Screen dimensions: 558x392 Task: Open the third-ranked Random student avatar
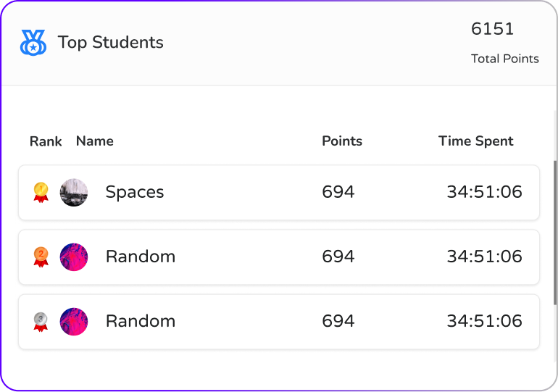click(74, 322)
